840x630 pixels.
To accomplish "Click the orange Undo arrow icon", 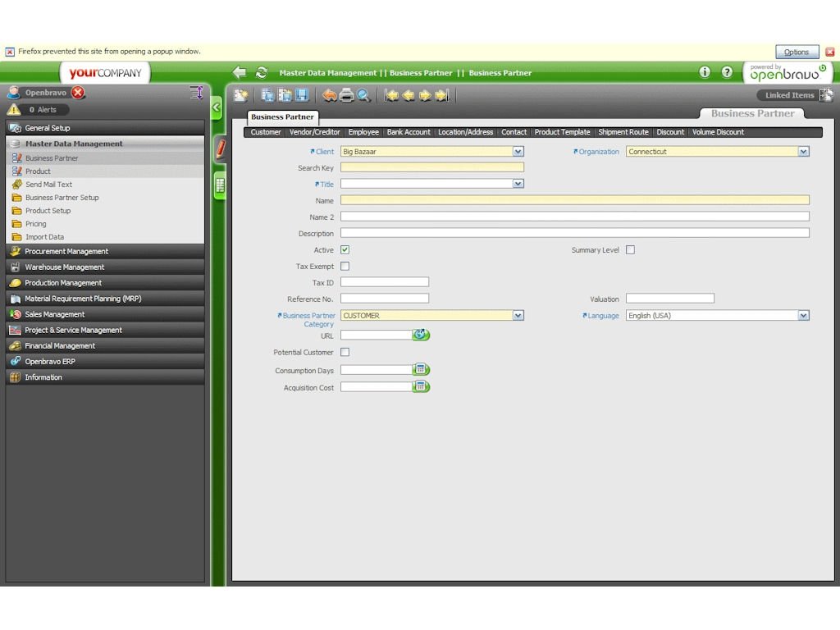I will pyautogui.click(x=329, y=95).
